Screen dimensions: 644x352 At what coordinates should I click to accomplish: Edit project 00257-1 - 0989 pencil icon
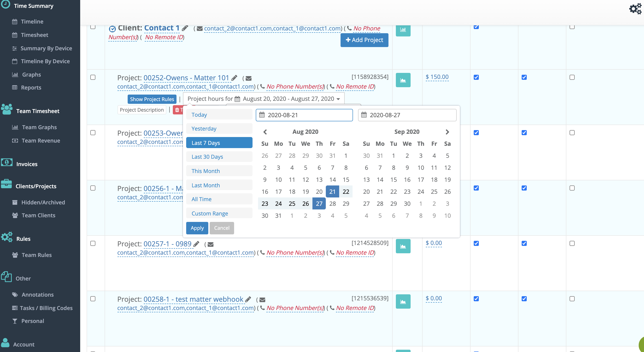pyautogui.click(x=197, y=244)
